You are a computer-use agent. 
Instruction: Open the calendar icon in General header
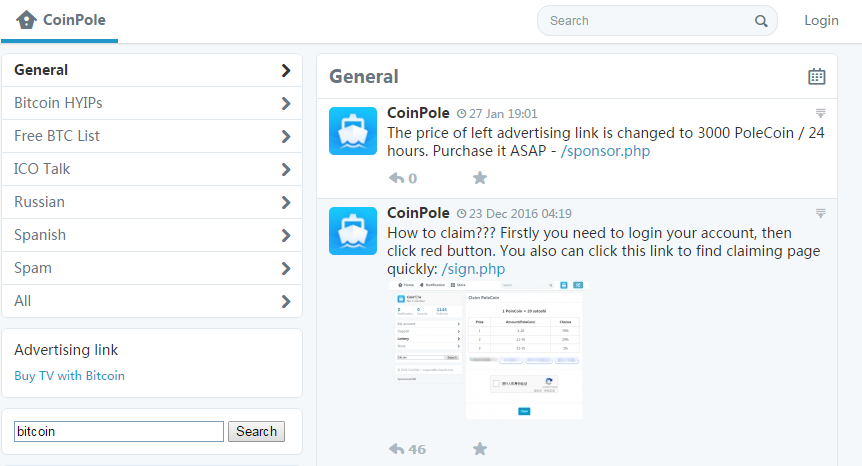[x=817, y=76]
